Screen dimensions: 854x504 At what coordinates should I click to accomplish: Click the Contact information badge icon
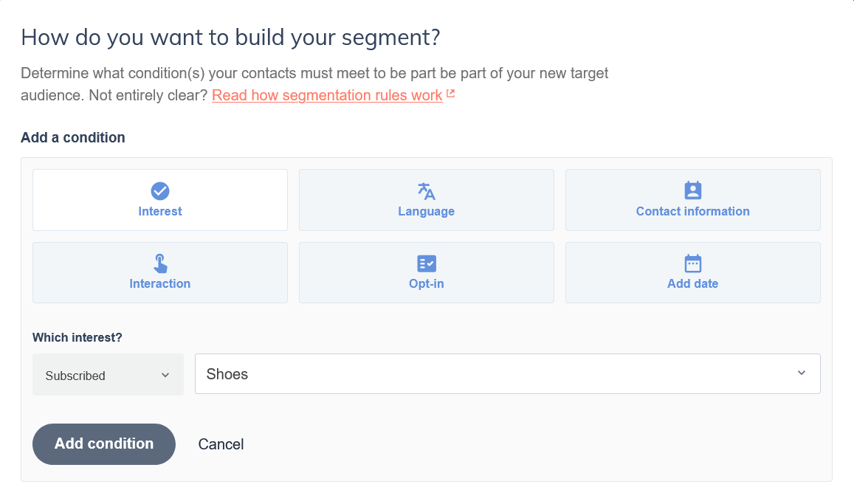pyautogui.click(x=692, y=190)
